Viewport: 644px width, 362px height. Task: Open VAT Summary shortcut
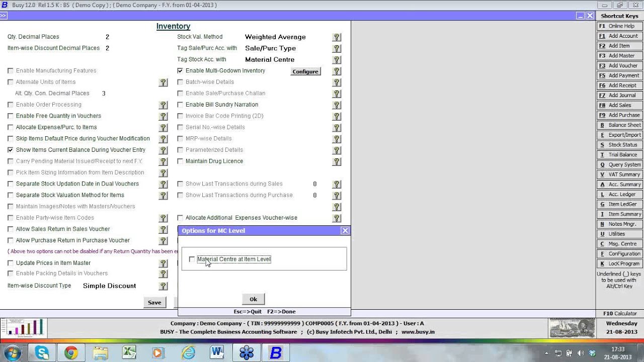(620, 174)
